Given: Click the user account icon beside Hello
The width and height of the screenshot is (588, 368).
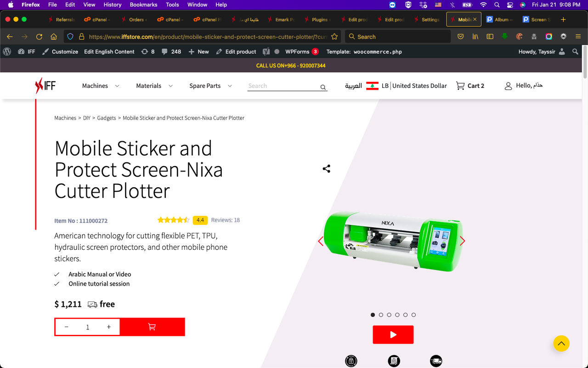Looking at the screenshot, I should (508, 86).
